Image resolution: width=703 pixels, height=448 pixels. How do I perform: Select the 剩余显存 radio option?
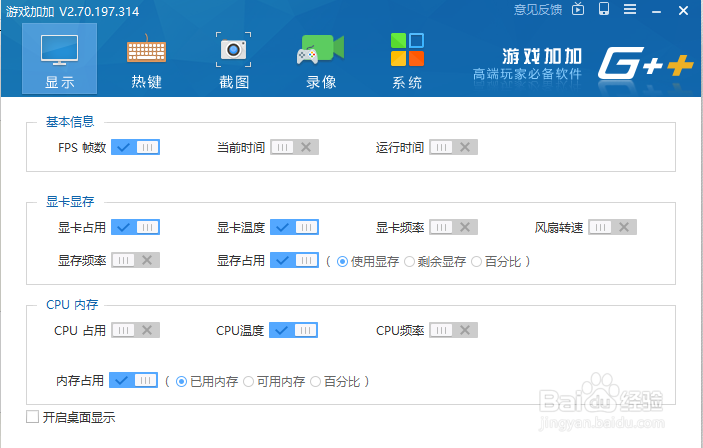pos(409,261)
